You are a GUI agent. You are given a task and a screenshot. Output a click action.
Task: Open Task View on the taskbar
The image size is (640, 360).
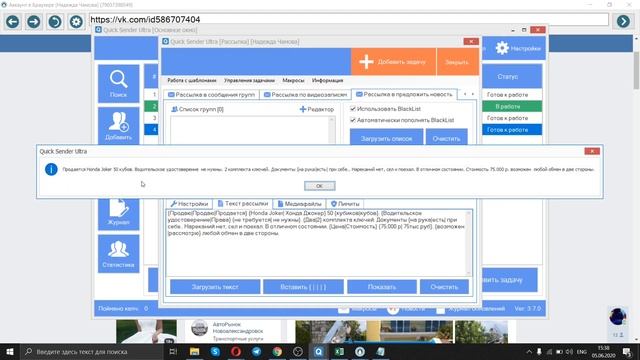coord(173,351)
